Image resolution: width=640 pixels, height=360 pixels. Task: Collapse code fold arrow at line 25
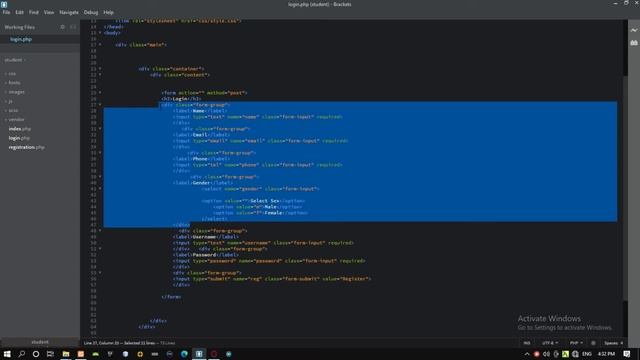point(100,93)
